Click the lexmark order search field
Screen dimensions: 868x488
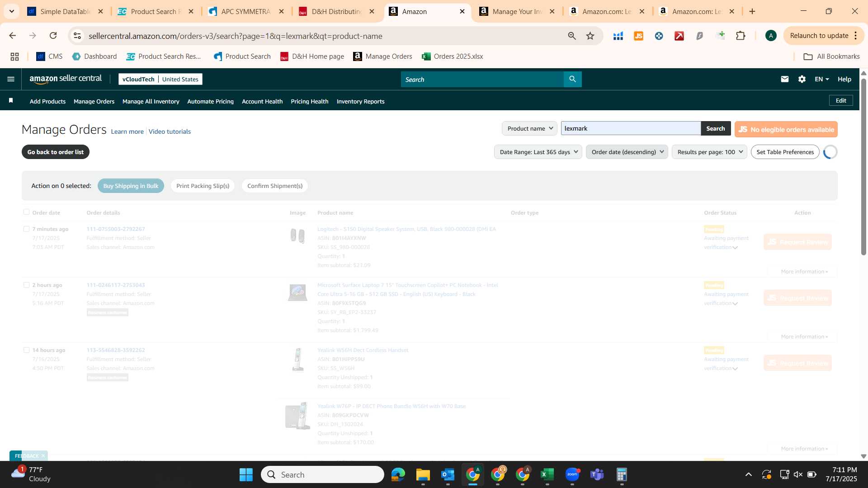tap(631, 128)
